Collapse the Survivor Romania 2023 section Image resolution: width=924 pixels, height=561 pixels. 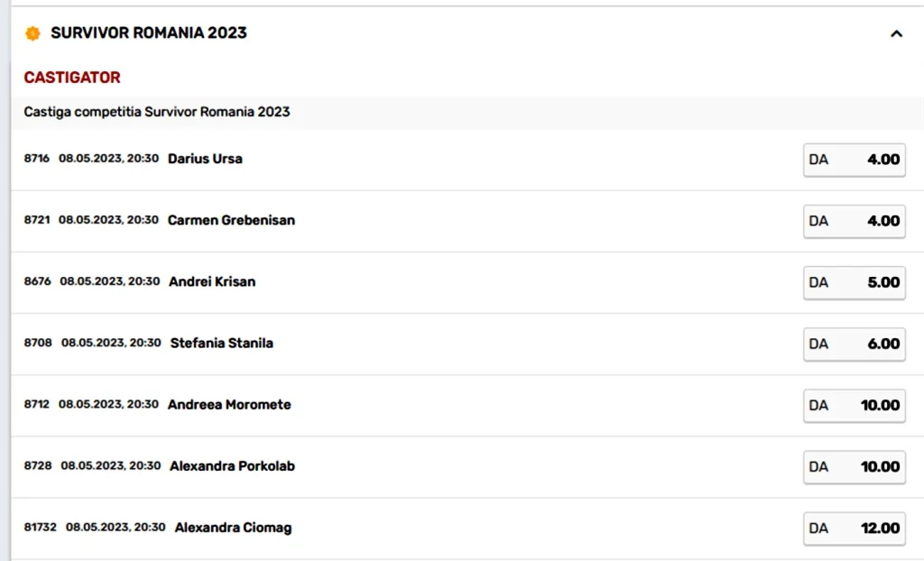point(896,34)
